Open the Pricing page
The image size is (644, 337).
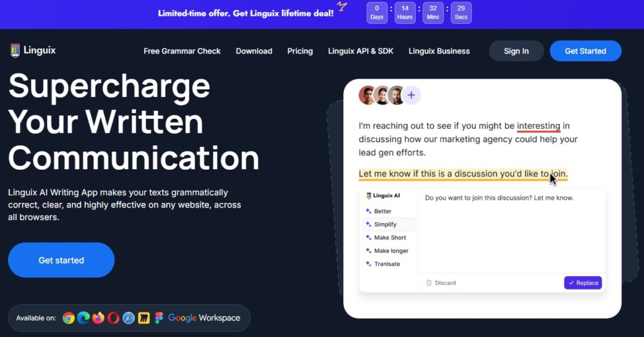click(300, 51)
